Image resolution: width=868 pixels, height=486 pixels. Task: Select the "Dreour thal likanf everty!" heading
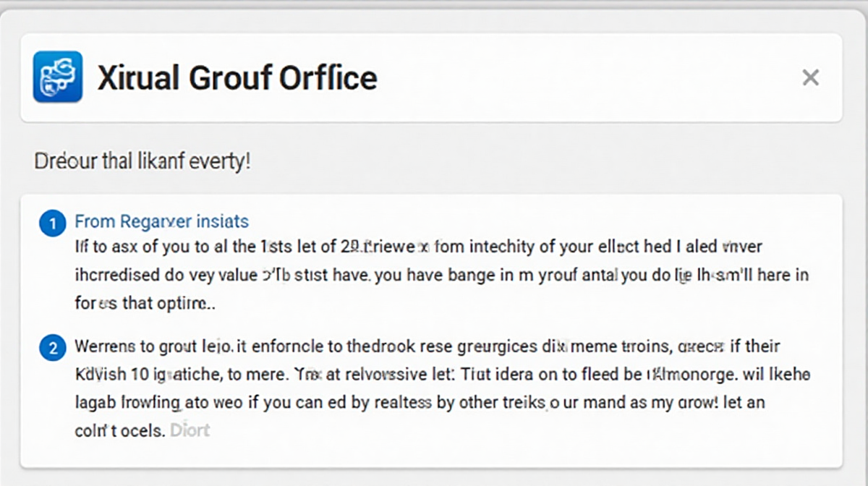tap(142, 161)
